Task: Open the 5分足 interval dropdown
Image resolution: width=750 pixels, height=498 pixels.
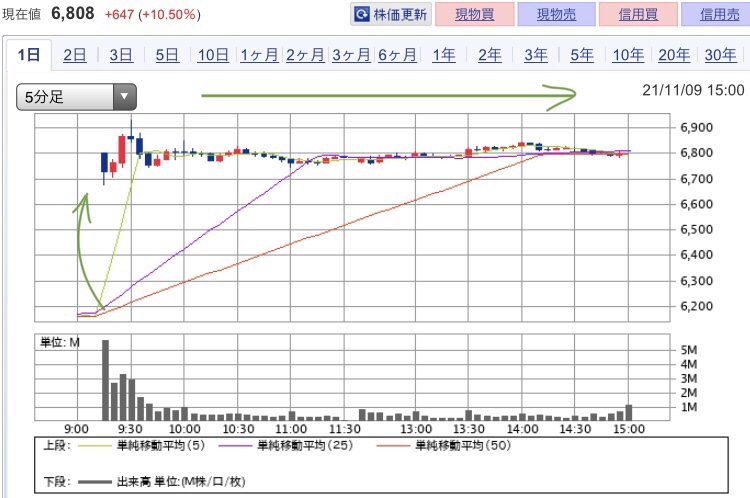Action: [x=77, y=97]
